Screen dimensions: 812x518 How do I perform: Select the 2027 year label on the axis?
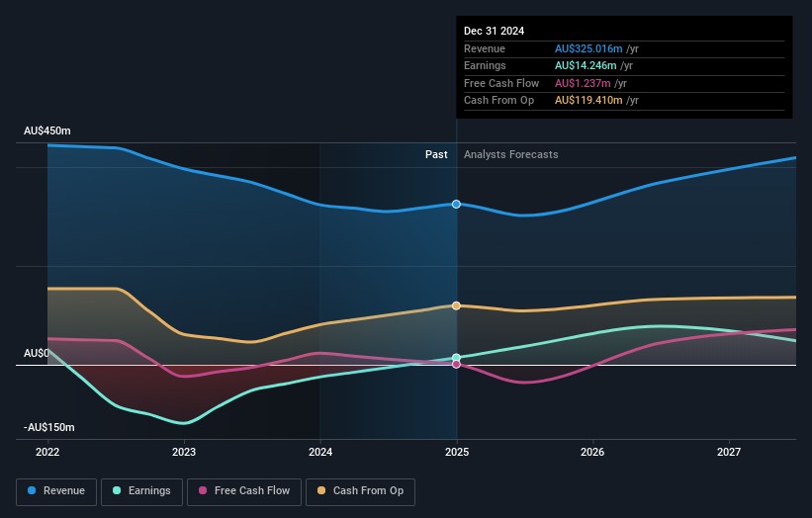coord(729,453)
